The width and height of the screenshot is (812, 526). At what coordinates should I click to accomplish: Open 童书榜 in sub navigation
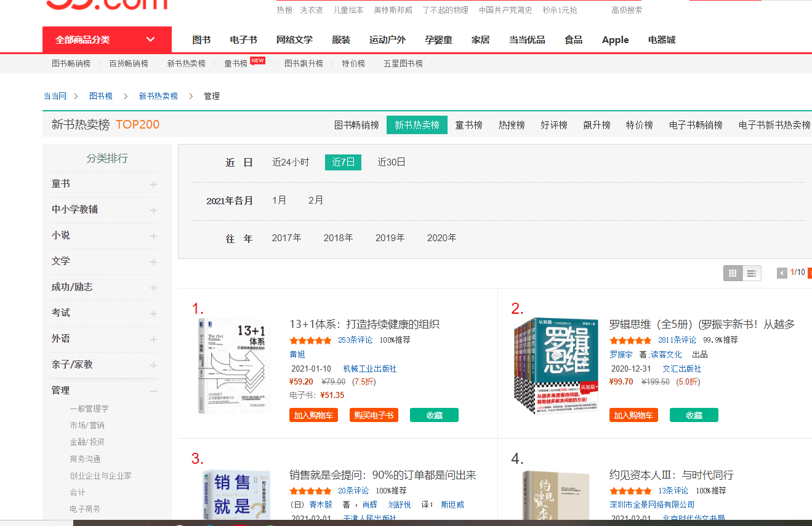pos(236,63)
